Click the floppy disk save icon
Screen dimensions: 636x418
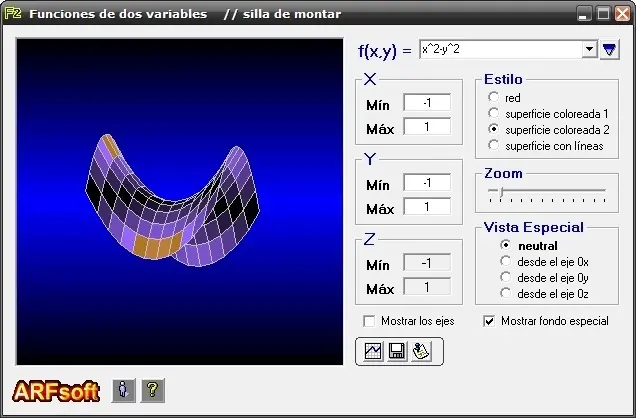397,351
